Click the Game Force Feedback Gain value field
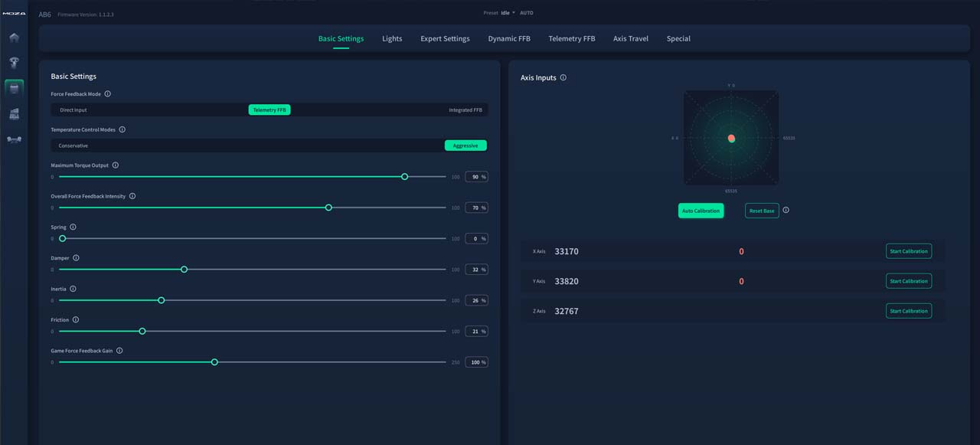Image resolution: width=980 pixels, height=445 pixels. click(x=475, y=362)
